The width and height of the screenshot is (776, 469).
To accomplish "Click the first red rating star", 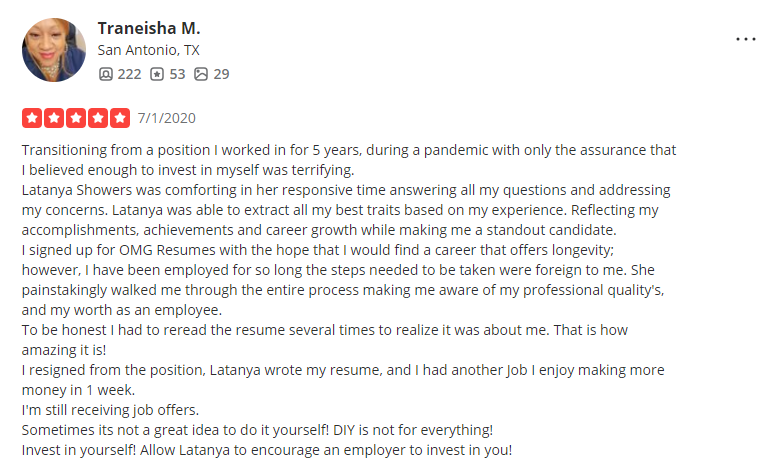I will coord(32,118).
